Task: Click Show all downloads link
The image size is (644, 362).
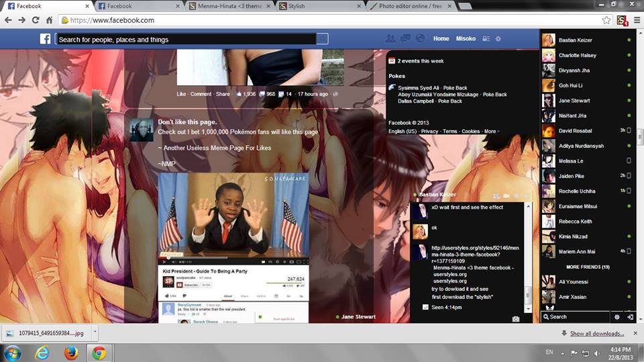Action: pos(597,333)
